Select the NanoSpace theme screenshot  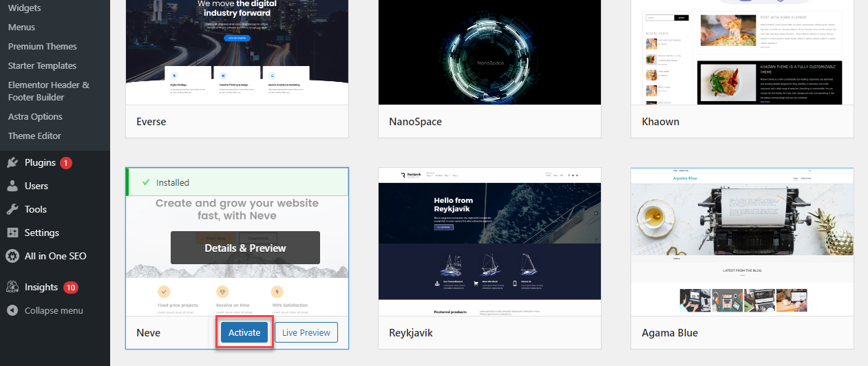(x=489, y=52)
